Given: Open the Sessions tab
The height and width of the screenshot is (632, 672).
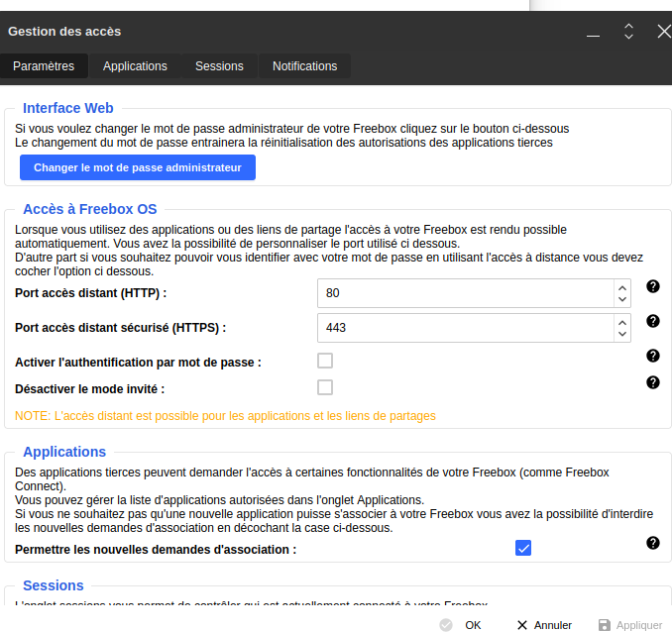Looking at the screenshot, I should point(219,66).
